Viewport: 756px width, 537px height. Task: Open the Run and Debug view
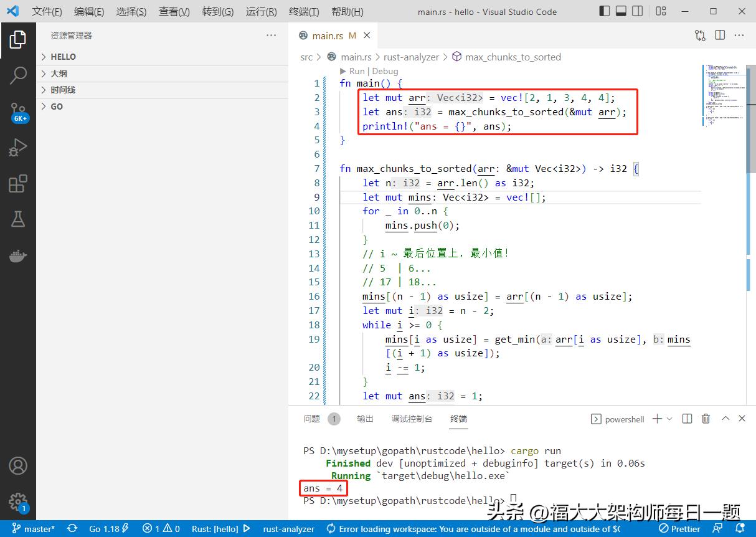click(x=18, y=148)
